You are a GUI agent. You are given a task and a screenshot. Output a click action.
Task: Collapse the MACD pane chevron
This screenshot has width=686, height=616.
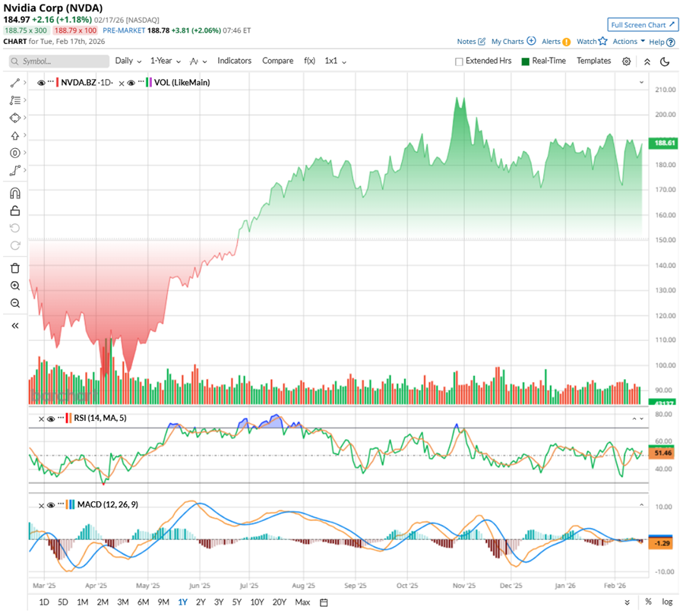tap(641, 505)
